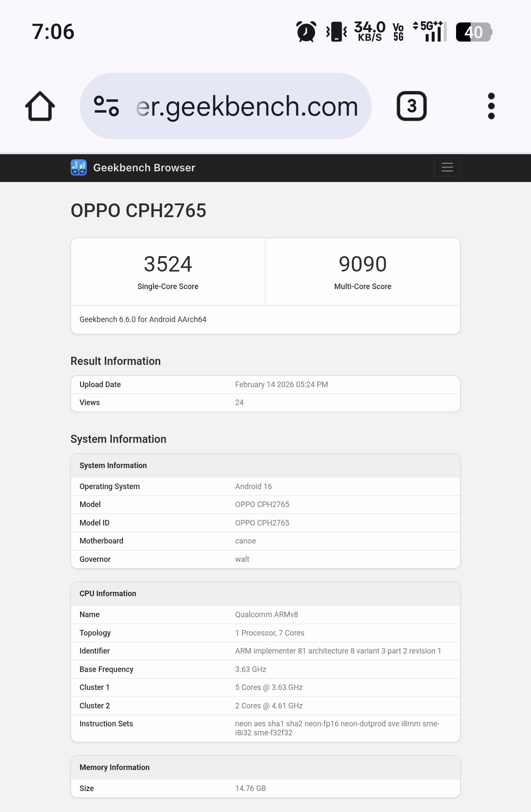The width and height of the screenshot is (531, 812).
Task: Tap the Multi-Core Score 9090
Action: click(363, 264)
